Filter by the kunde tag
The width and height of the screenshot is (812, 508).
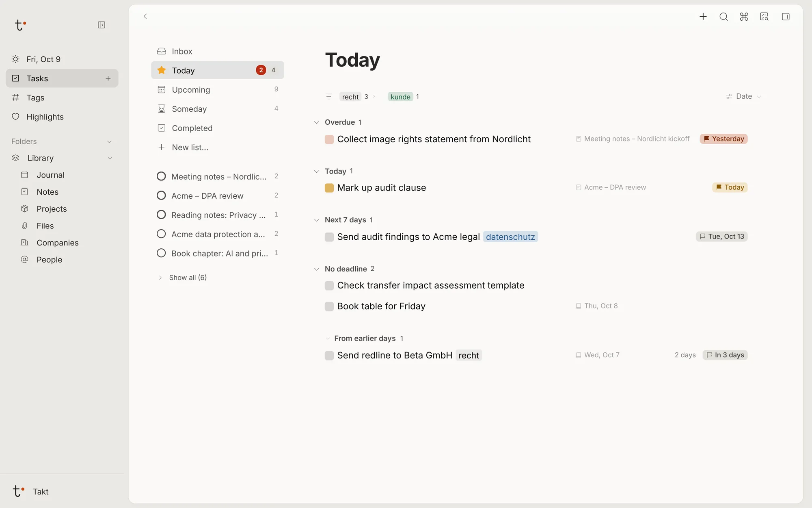tap(400, 97)
